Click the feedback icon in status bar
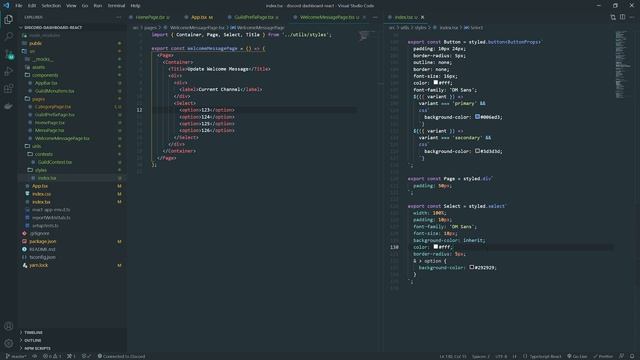The image size is (640, 360). click(x=621, y=356)
